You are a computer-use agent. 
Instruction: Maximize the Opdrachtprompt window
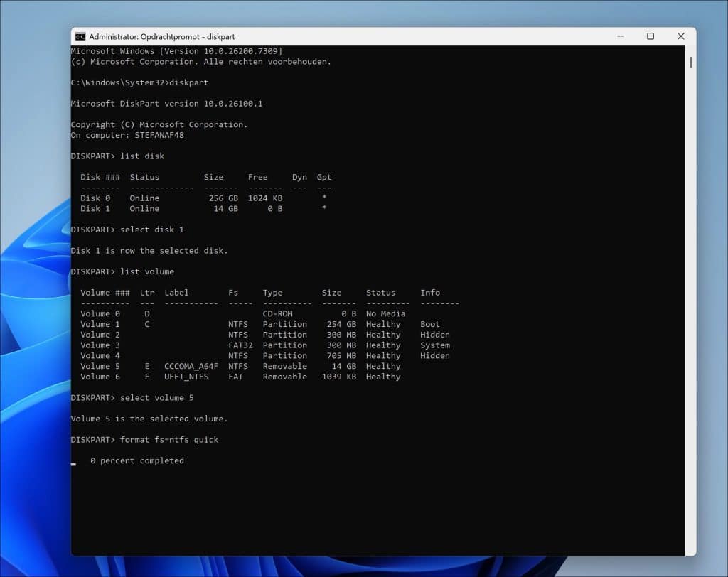650,36
